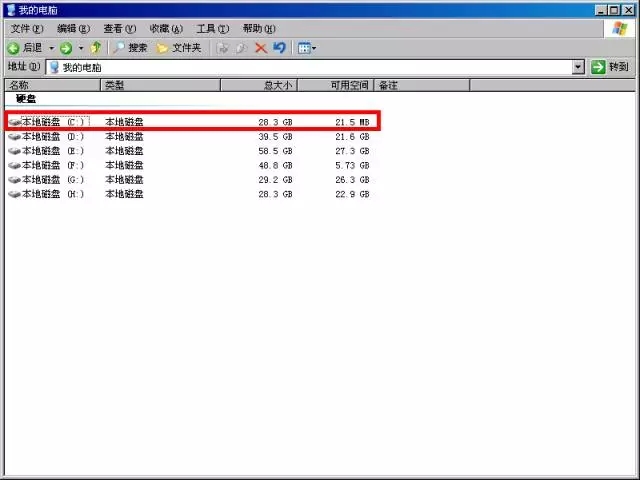Click the Copy To toolbar icon
The height and width of the screenshot is (480, 640).
(x=241, y=48)
